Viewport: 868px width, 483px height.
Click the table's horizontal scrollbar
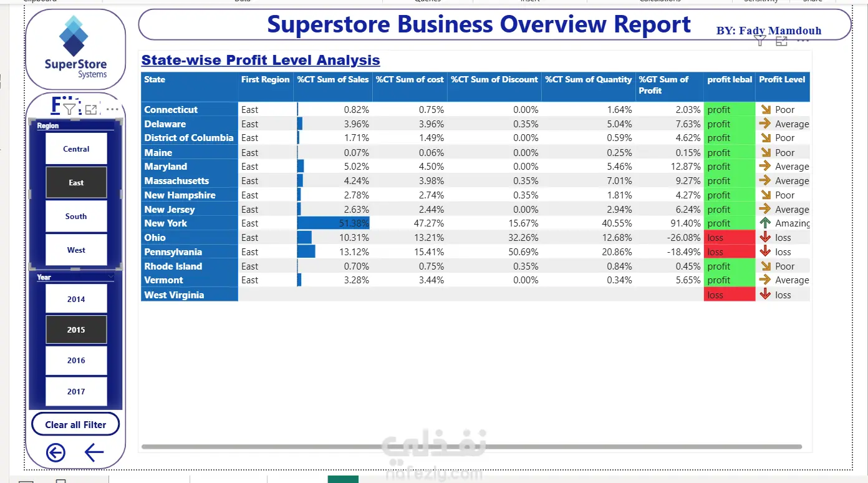tap(471, 447)
